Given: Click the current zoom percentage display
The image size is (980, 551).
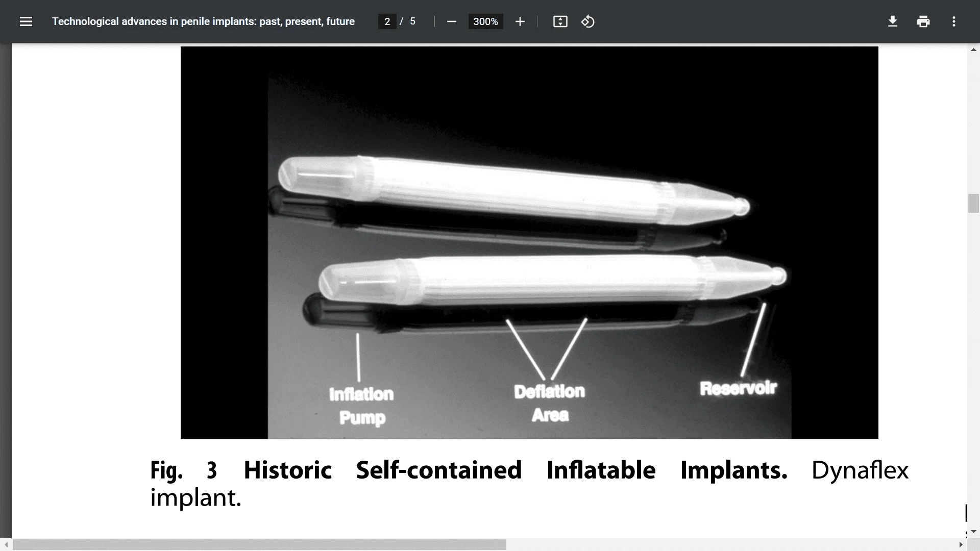Looking at the screenshot, I should click(485, 21).
